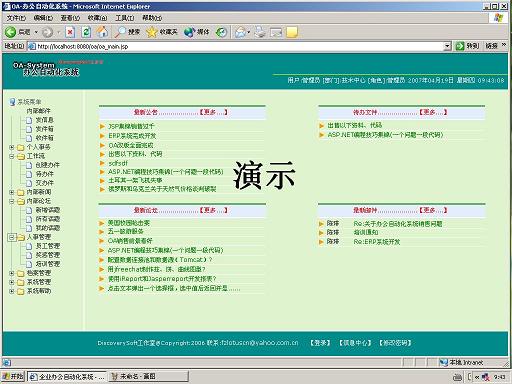
Task: Open the 帮助 menu
Action: (152, 18)
